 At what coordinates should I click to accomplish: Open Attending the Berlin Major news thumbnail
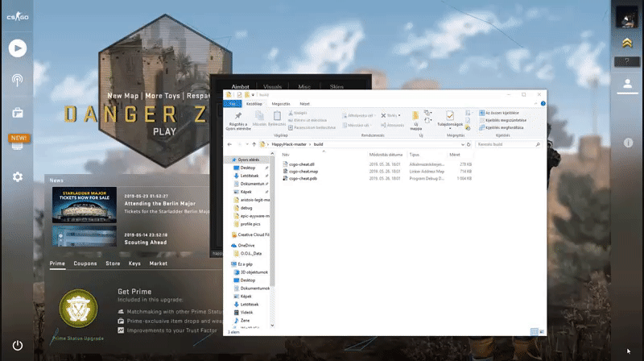pyautogui.click(x=85, y=205)
